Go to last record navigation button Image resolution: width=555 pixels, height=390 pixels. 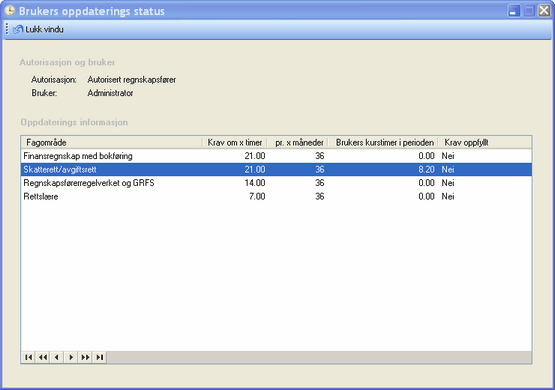pyautogui.click(x=100, y=357)
